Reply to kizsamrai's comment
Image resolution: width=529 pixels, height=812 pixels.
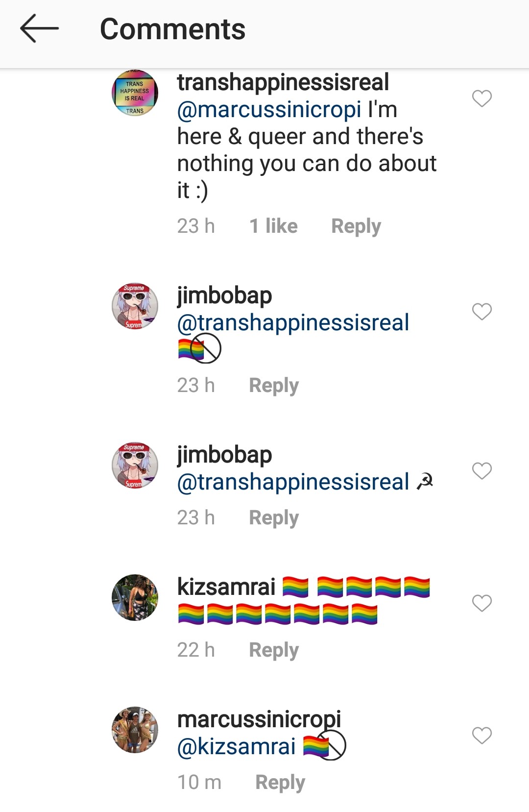click(273, 650)
